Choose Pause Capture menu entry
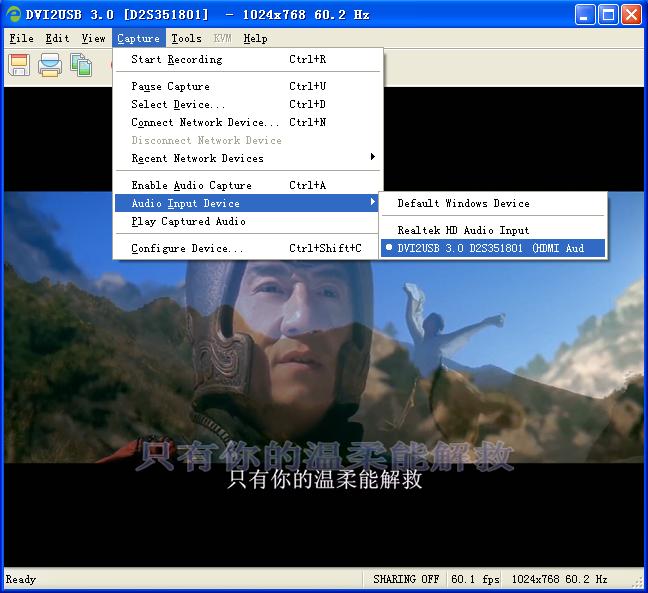 pyautogui.click(x=170, y=86)
